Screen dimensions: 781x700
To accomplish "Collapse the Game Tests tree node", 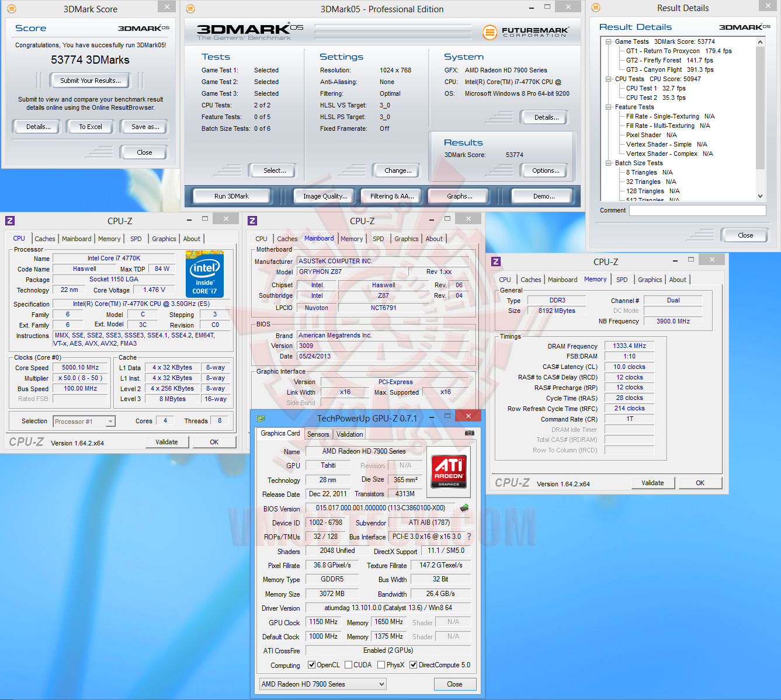I will point(609,42).
